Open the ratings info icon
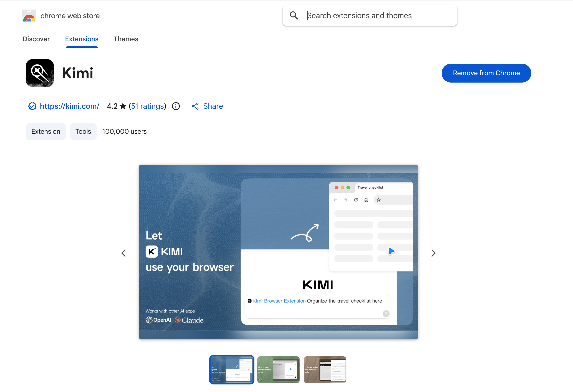This screenshot has height=392, width=573. pyautogui.click(x=176, y=106)
